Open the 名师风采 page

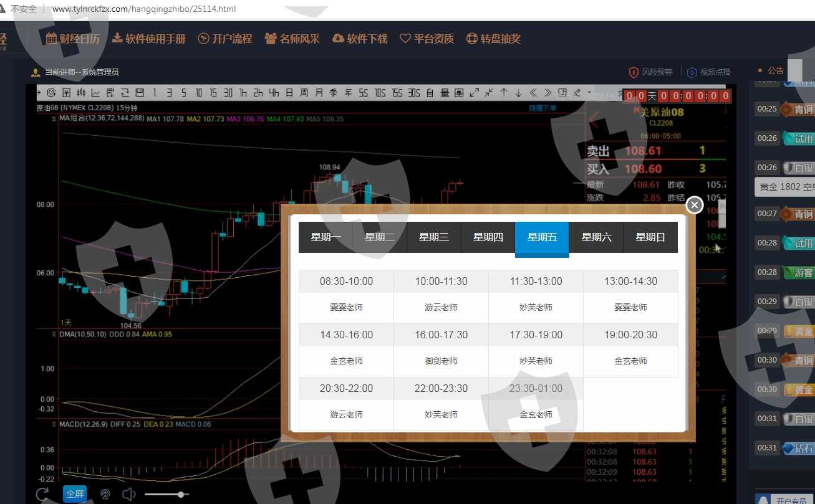click(292, 39)
